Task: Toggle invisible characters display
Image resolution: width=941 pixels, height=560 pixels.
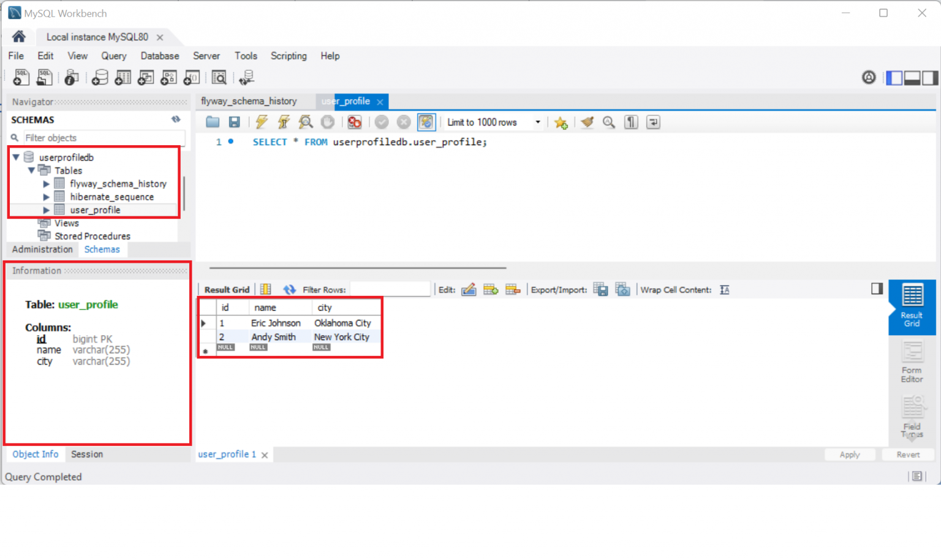Action: click(x=631, y=122)
